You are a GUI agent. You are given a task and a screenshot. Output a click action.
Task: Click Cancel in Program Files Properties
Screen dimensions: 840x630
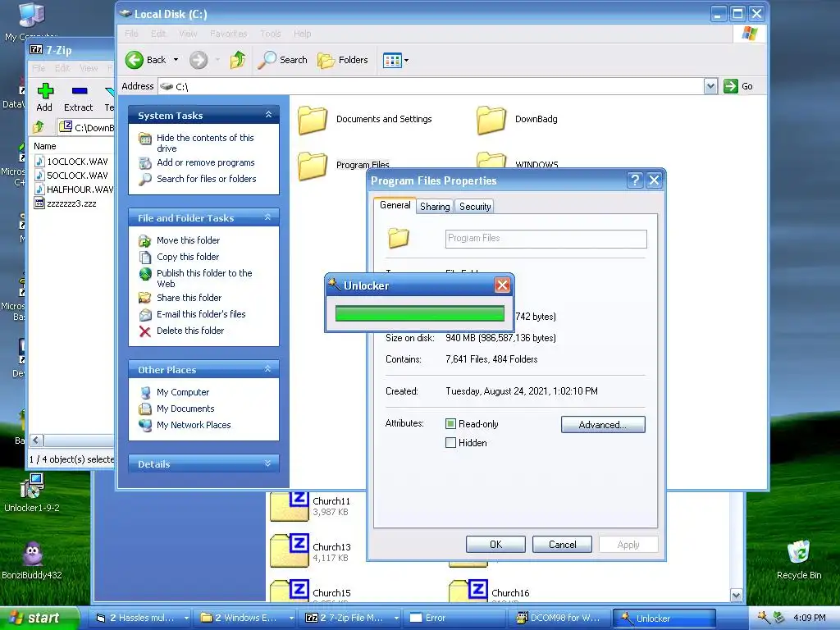pyautogui.click(x=562, y=545)
